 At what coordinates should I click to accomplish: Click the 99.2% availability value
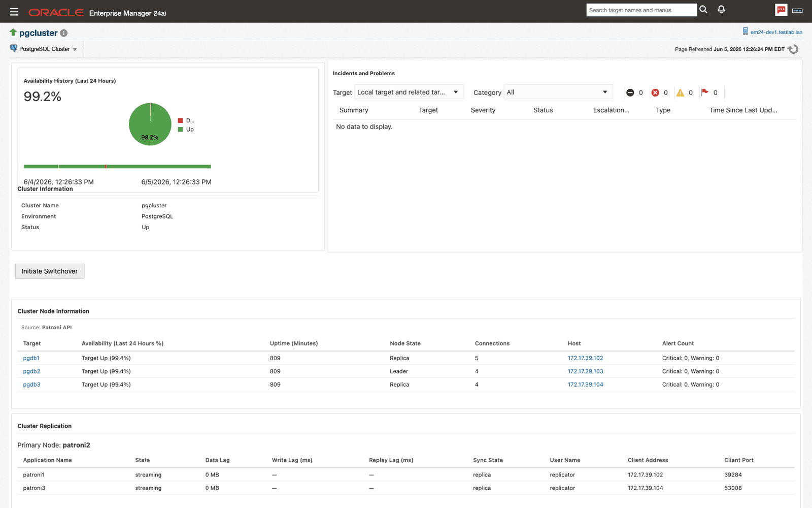click(x=43, y=97)
